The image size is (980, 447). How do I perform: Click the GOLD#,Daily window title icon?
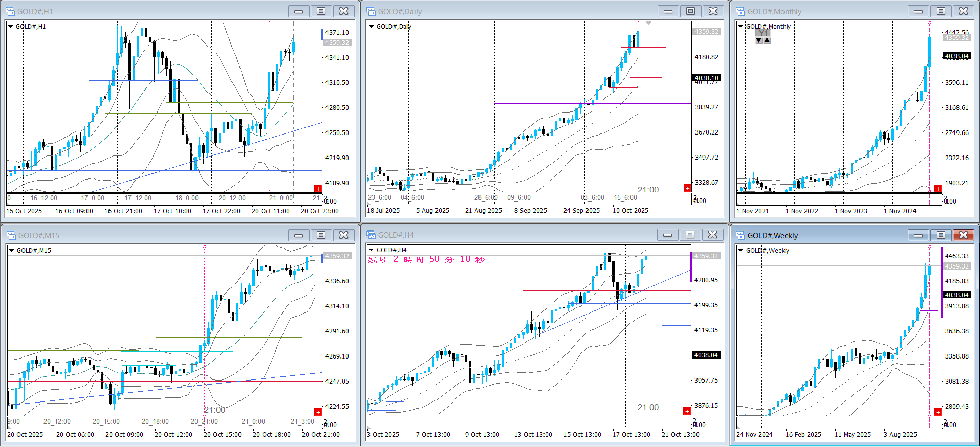pos(371,11)
